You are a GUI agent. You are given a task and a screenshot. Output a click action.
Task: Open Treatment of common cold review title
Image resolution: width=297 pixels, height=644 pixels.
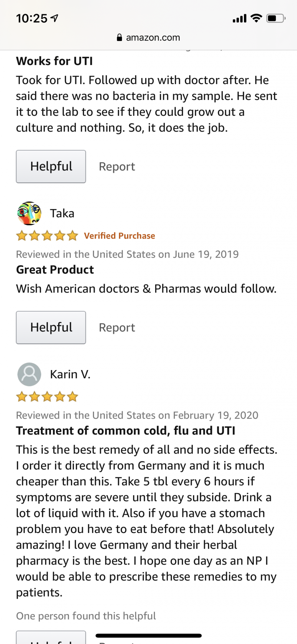pos(126,431)
